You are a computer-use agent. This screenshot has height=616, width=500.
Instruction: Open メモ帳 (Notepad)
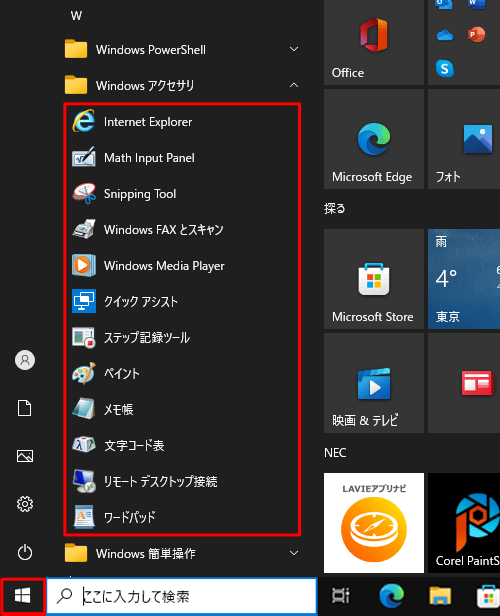182,409
